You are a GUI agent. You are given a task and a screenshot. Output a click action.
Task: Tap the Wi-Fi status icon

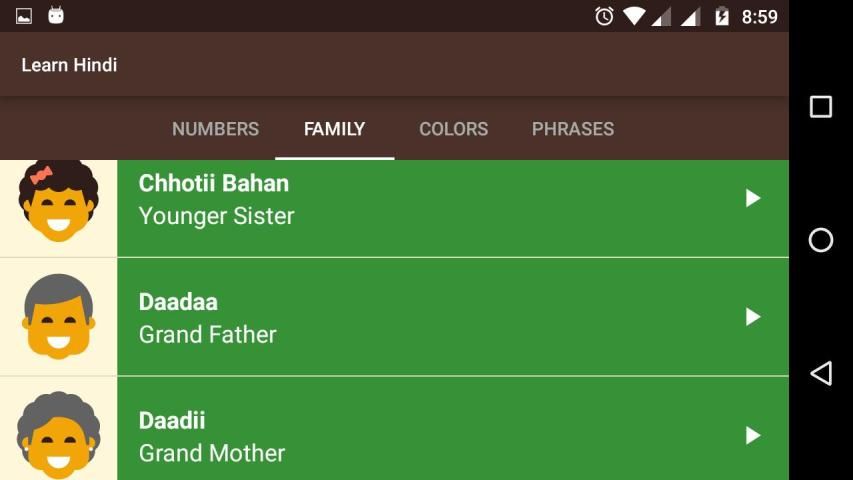(634, 16)
